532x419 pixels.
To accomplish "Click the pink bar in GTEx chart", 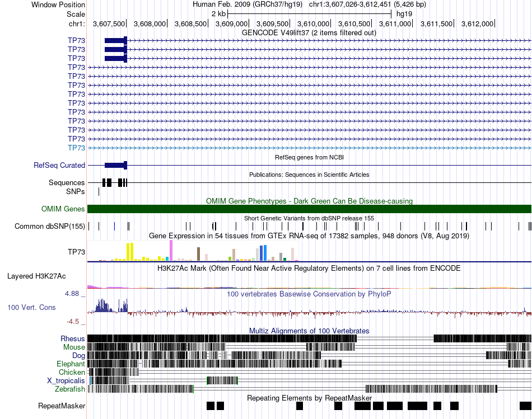I will tap(171, 250).
